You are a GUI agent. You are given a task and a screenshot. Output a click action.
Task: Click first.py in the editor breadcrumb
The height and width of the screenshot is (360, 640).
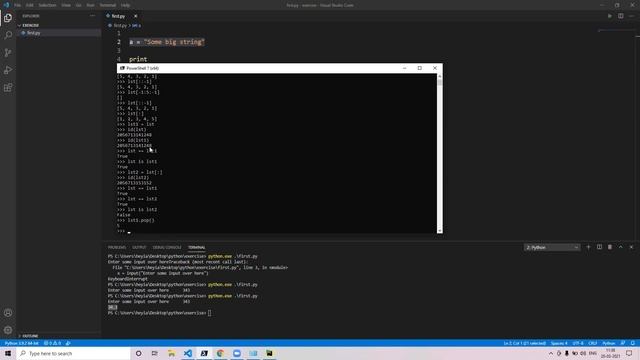pos(120,25)
